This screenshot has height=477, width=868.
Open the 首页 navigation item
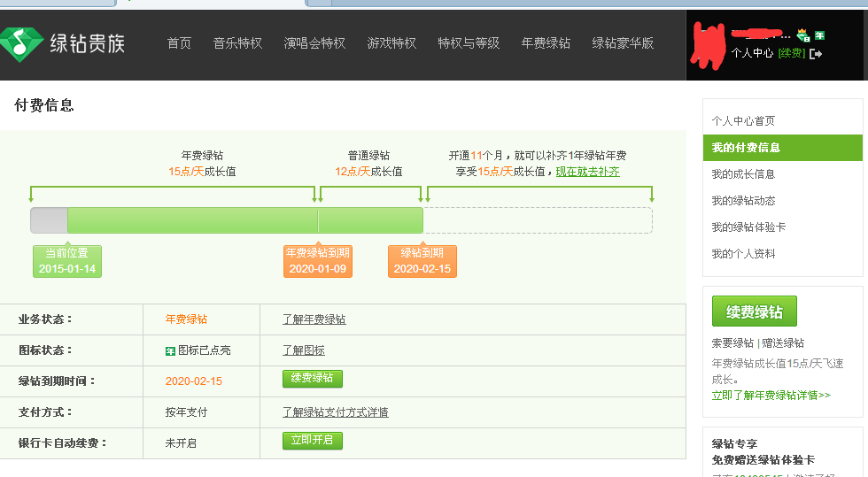pyautogui.click(x=179, y=43)
